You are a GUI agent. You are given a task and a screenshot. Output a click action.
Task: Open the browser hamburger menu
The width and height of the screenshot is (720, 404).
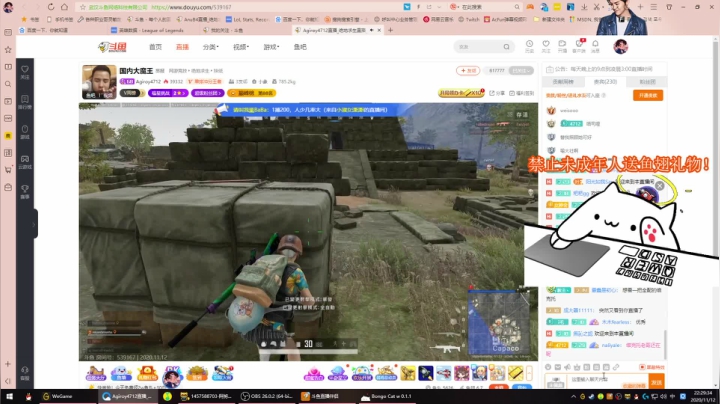click(653, 7)
